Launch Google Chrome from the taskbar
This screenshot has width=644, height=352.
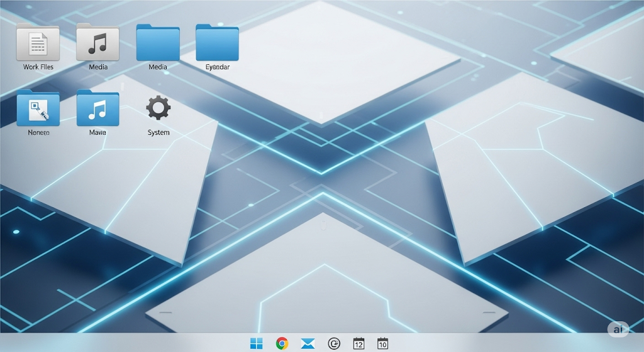(282, 343)
